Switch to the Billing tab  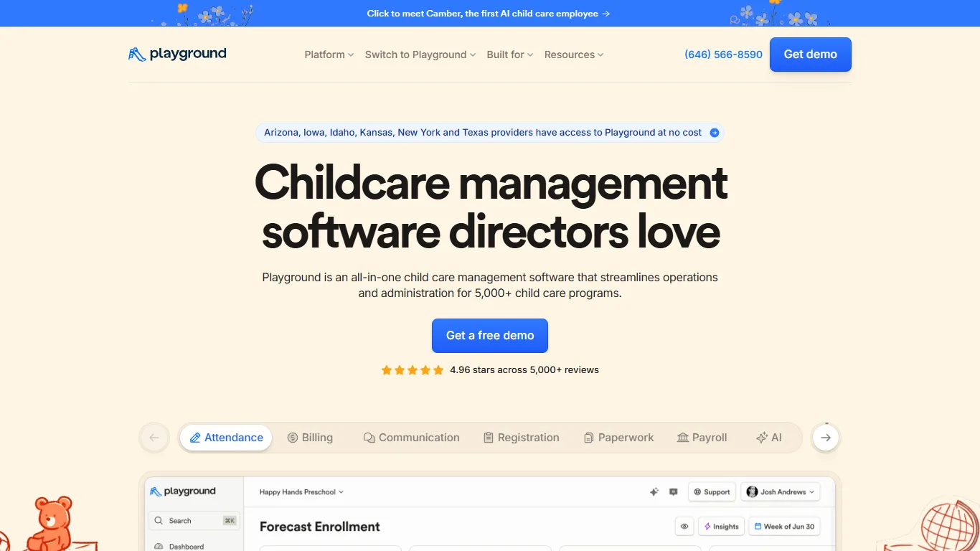(310, 438)
